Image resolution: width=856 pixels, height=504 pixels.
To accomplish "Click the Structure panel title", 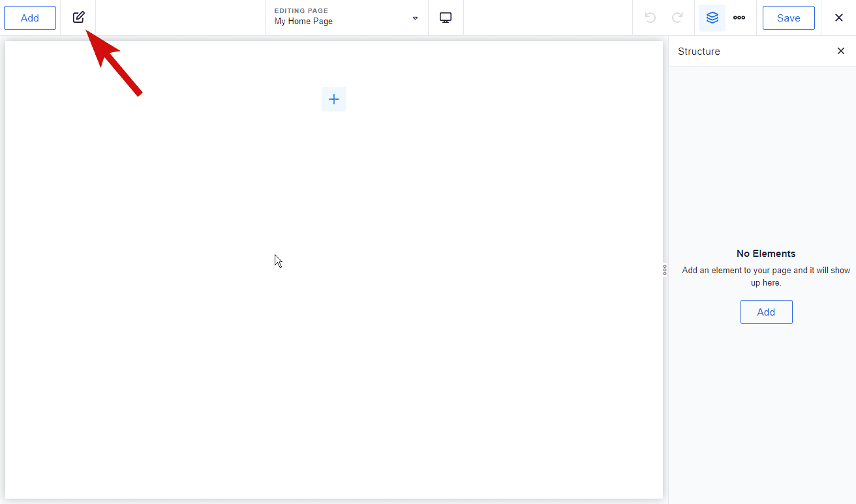I will (x=699, y=51).
